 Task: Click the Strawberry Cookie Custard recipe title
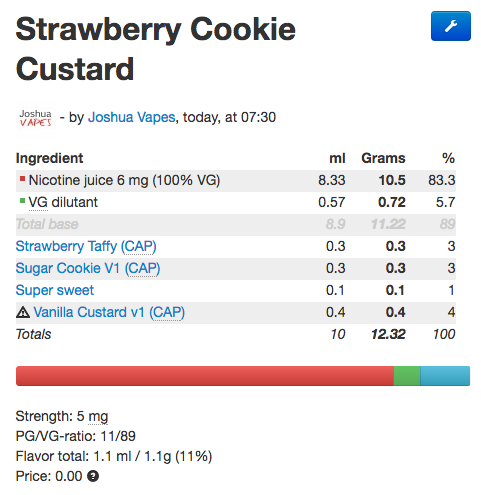[155, 49]
